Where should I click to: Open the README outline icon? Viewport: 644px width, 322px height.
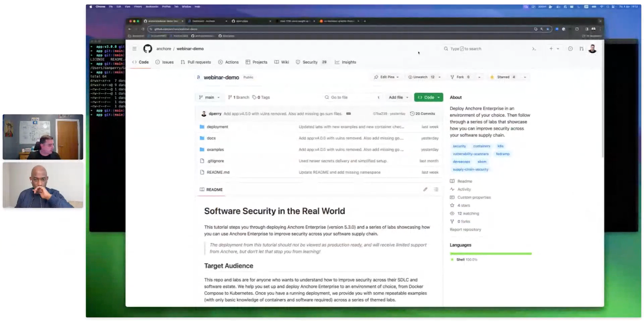(x=436, y=189)
